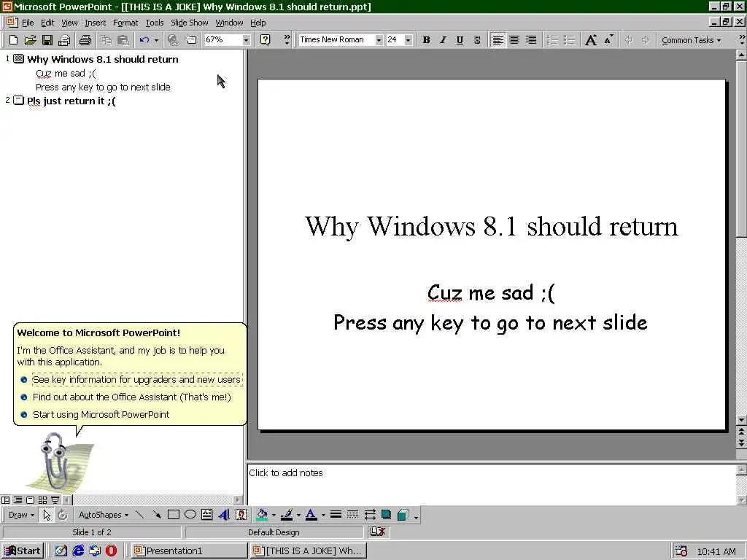Insert Clip Art from the drawing toolbar

241,515
